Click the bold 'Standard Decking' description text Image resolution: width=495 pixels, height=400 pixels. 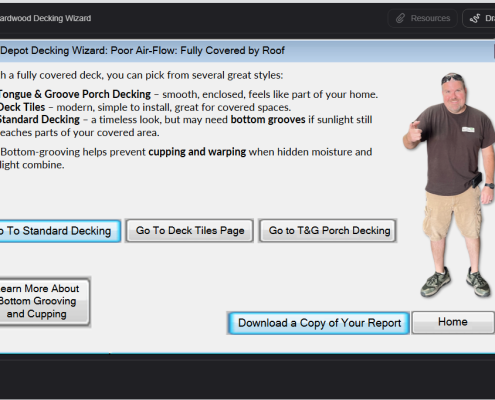(x=40, y=120)
